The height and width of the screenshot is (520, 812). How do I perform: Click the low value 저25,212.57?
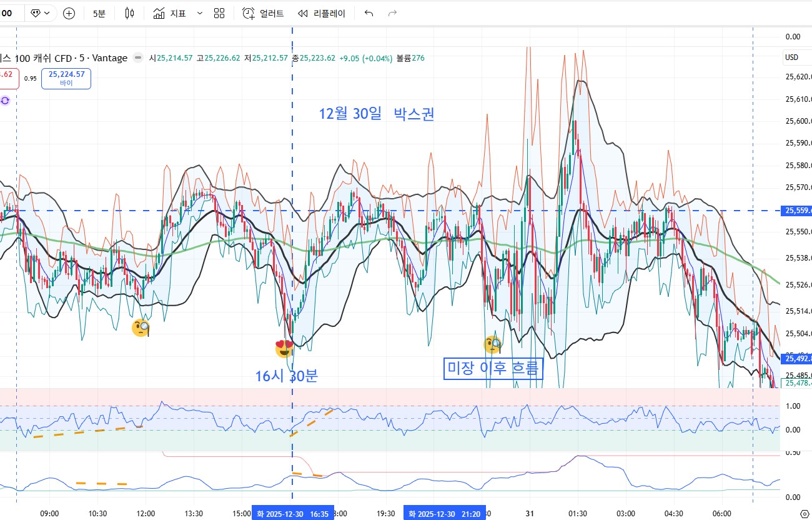point(265,58)
